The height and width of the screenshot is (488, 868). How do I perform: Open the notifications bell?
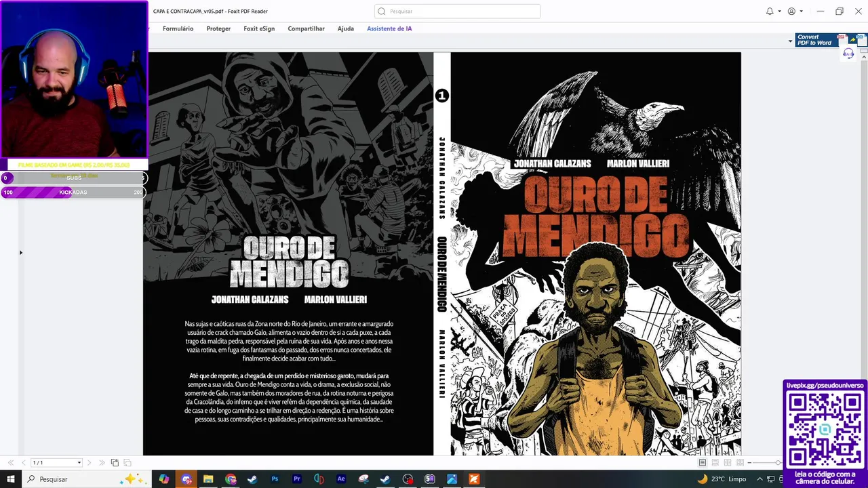click(770, 11)
